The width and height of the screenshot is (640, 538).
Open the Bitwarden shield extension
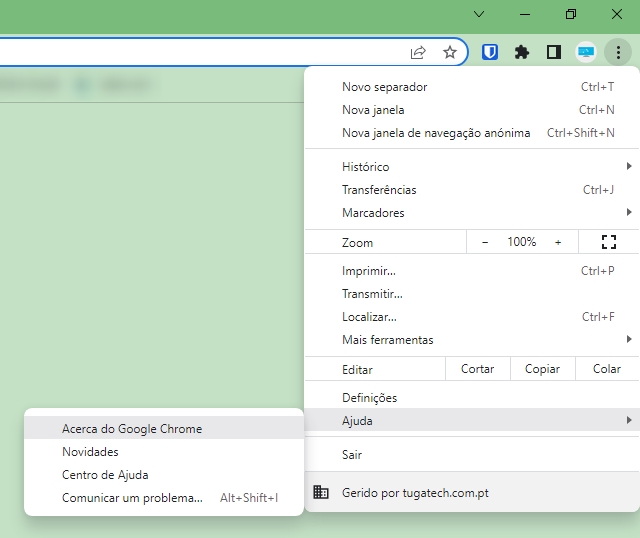(x=489, y=52)
